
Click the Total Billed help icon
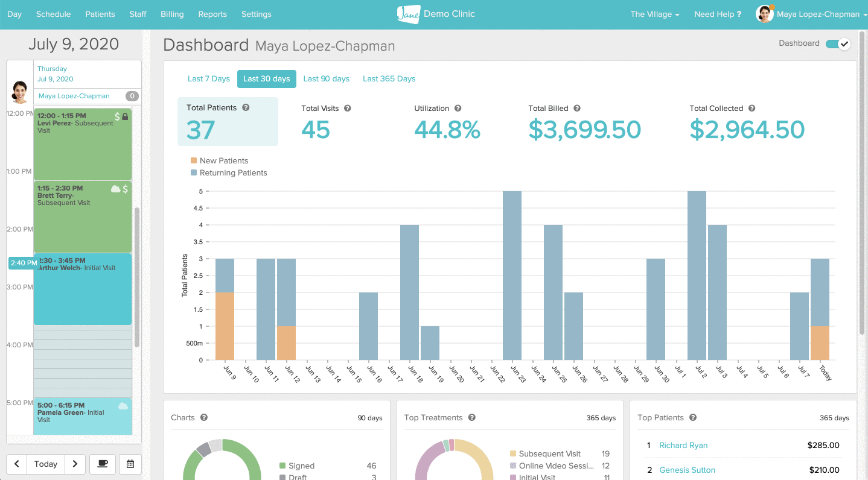[577, 109]
